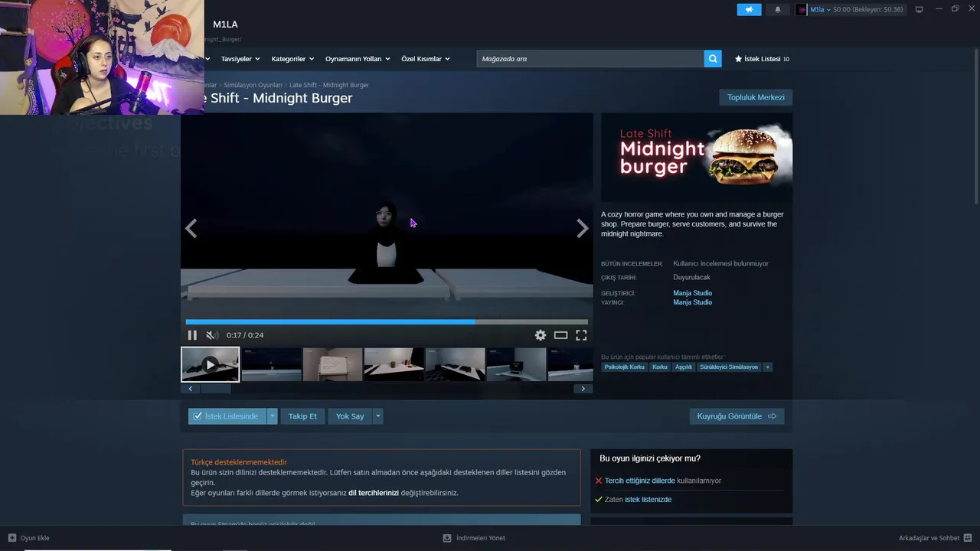
Task: Expand the İstek Listesinde dropdown arrow
Action: (x=272, y=416)
